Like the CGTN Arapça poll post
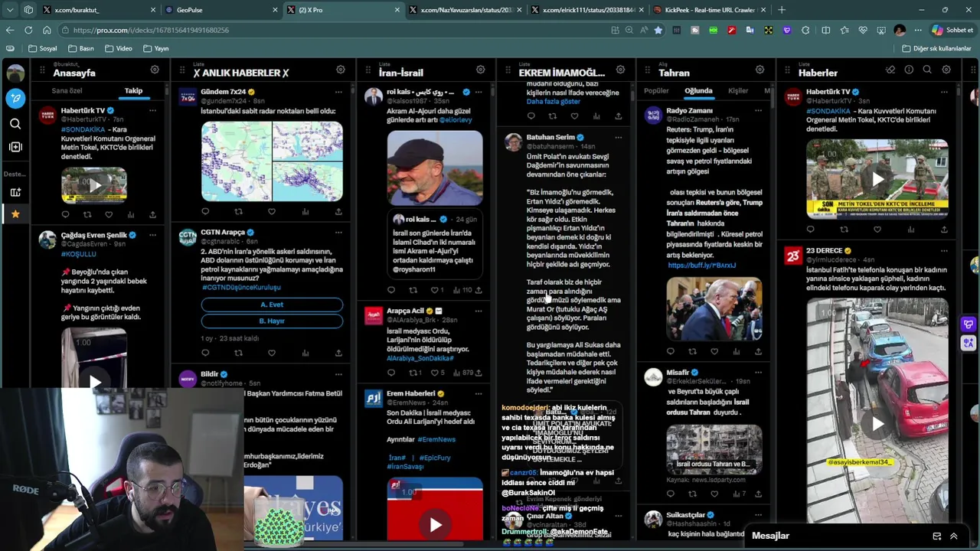980x551 pixels. (x=272, y=353)
